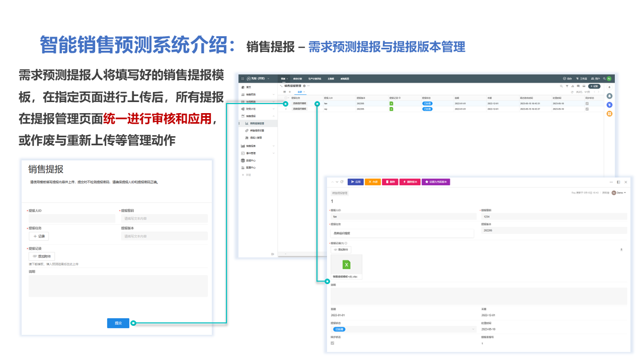Click the 提报密码 input field in the submission form
644x362 pixels.
click(x=165, y=219)
